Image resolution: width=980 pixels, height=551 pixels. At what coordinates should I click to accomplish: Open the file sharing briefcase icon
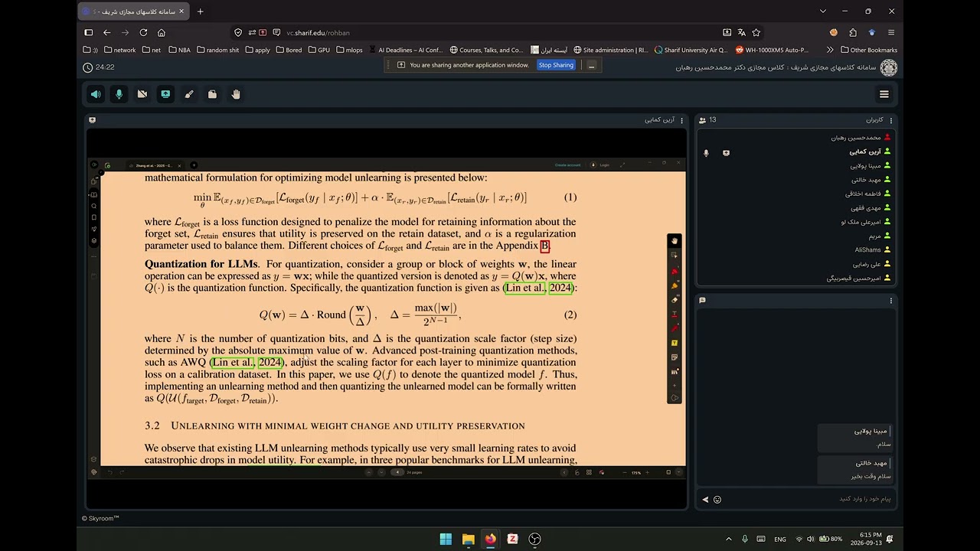[x=212, y=94]
